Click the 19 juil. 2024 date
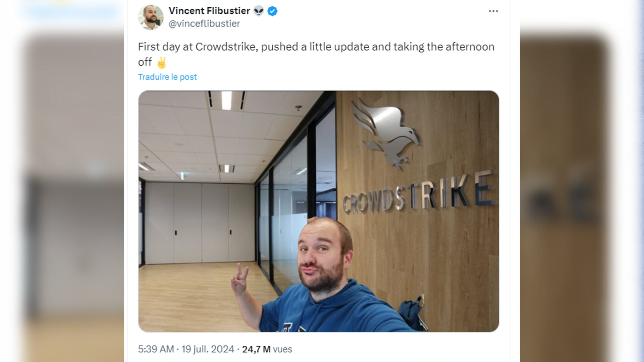This screenshot has width=644, height=362. point(208,349)
